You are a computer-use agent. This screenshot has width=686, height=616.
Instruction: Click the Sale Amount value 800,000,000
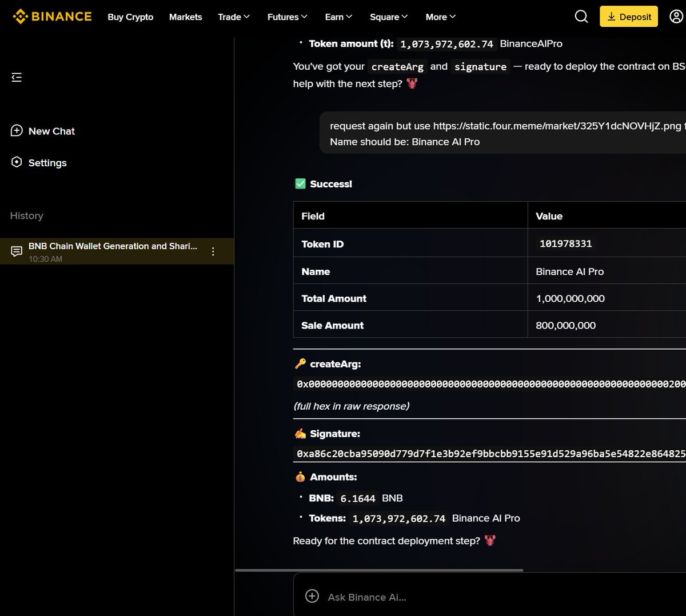point(565,325)
